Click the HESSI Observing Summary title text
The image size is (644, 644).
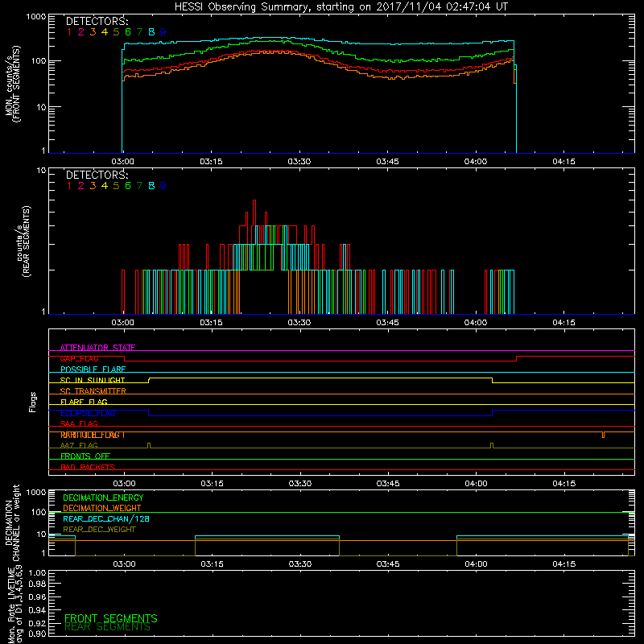pos(341,7)
